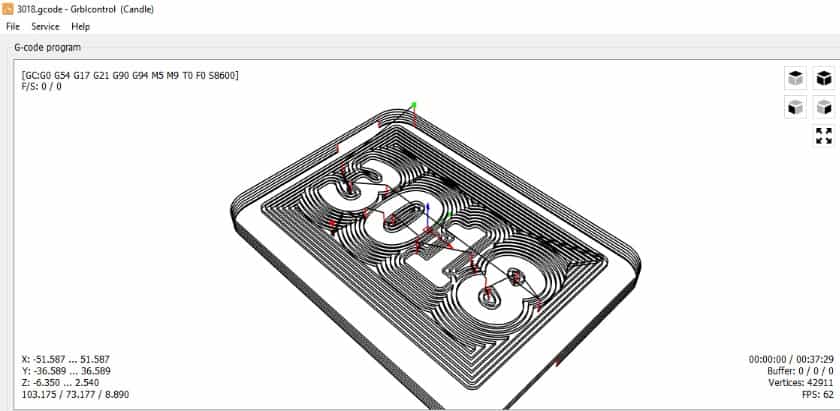Click the Candle app icon in title bar
This screenshot has width=840, height=411.
click(8, 9)
